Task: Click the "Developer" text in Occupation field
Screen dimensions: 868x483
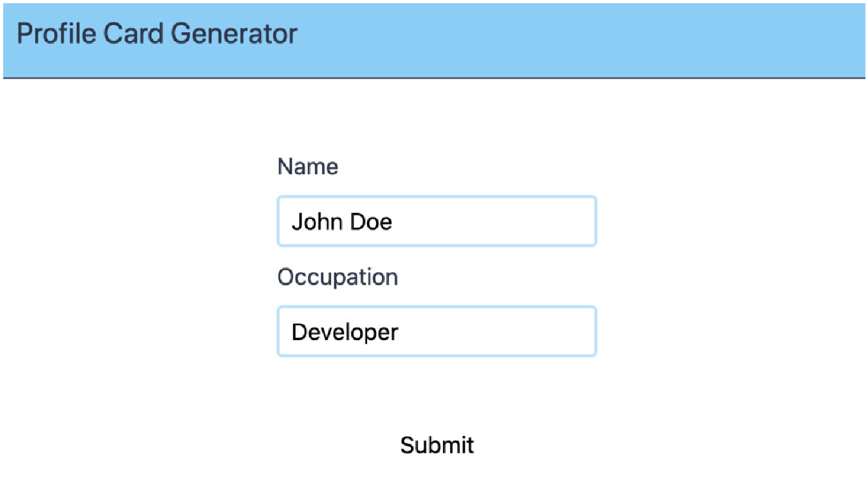Action: (x=345, y=333)
